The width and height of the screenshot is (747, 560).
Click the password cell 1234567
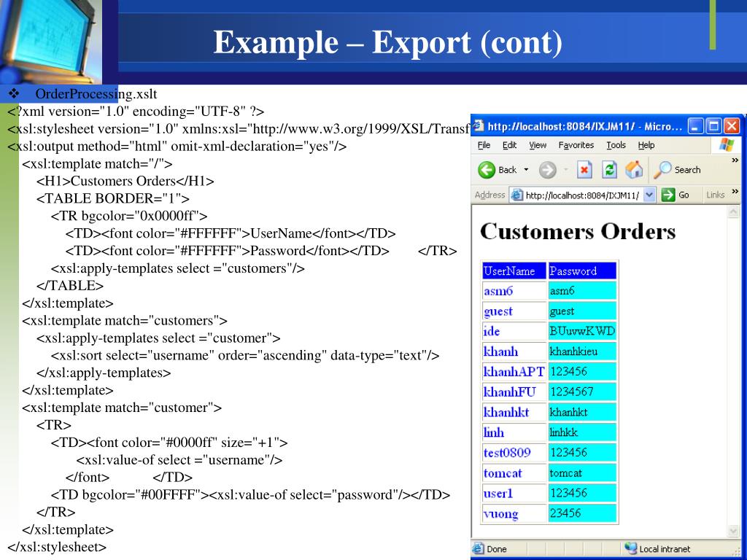click(582, 392)
